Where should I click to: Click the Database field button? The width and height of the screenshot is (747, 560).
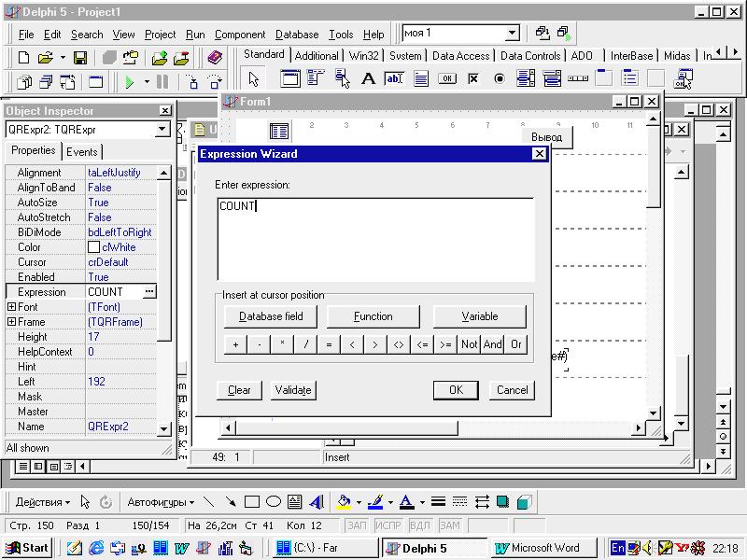click(x=271, y=316)
